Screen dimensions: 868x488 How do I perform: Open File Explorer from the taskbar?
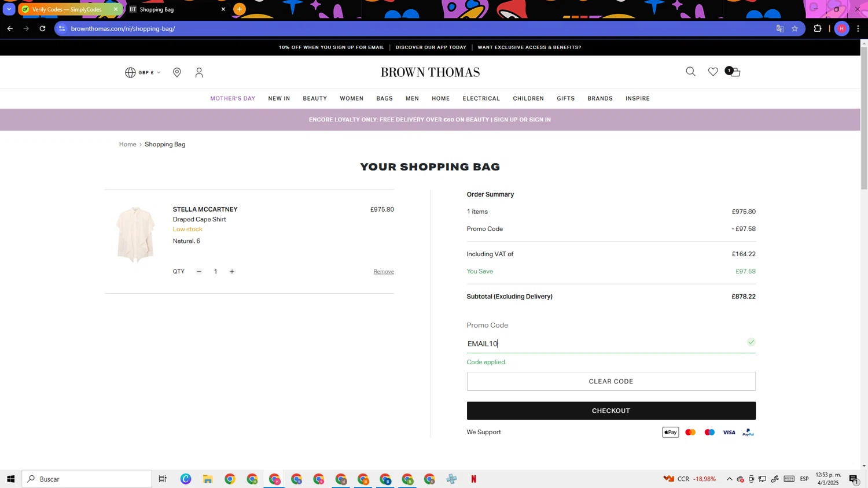point(208,479)
